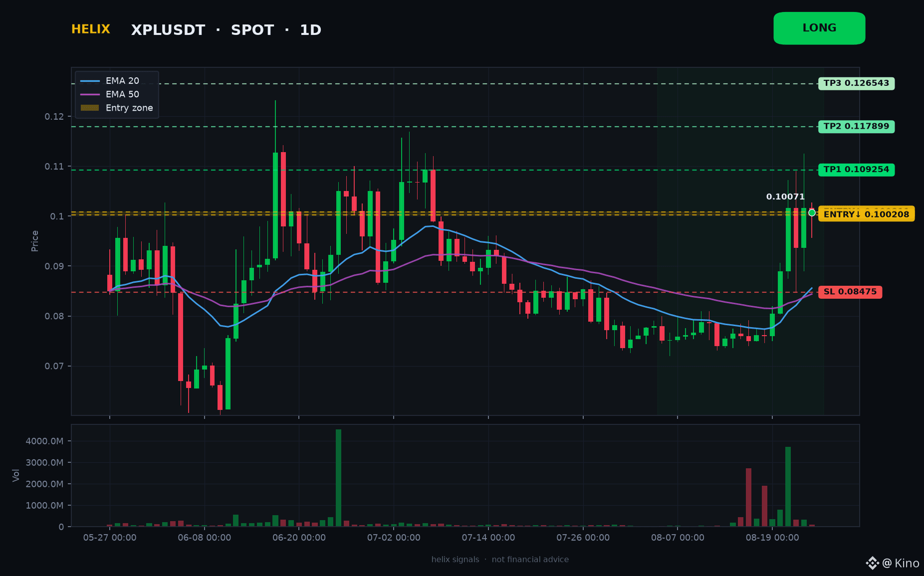Click the red SL 0.08475 stop-loss label
The image size is (924, 576).
click(850, 292)
